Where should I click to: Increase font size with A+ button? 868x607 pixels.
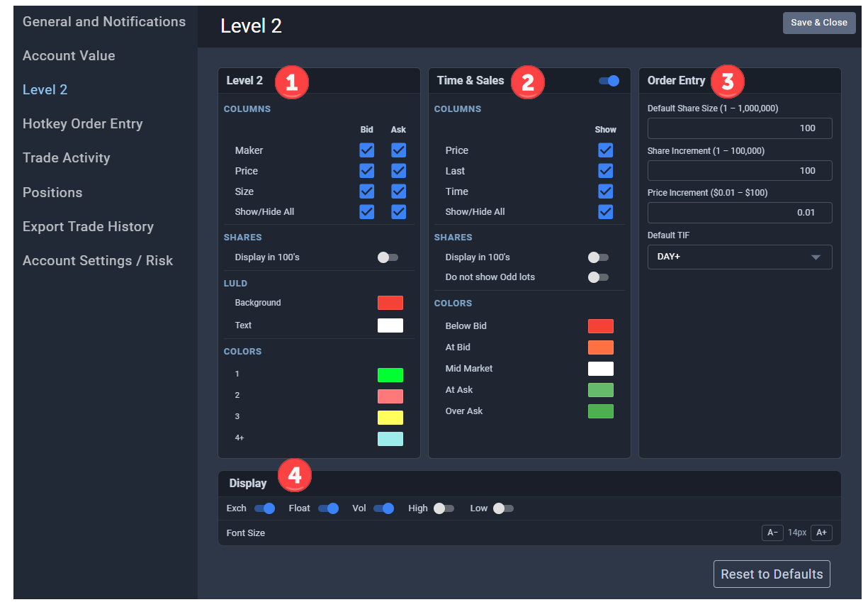[822, 533]
